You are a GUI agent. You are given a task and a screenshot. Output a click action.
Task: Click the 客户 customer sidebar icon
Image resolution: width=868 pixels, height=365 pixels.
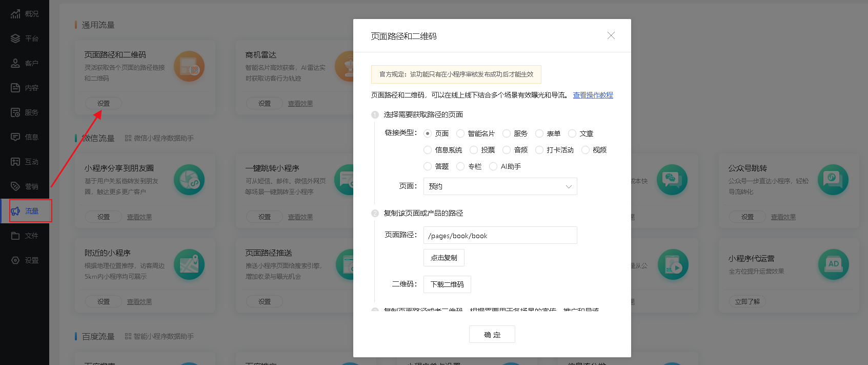(15, 63)
